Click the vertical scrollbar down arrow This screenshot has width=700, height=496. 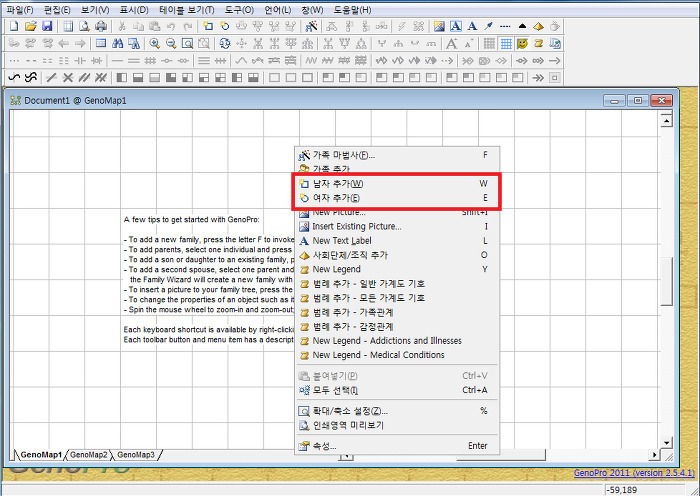[667, 443]
